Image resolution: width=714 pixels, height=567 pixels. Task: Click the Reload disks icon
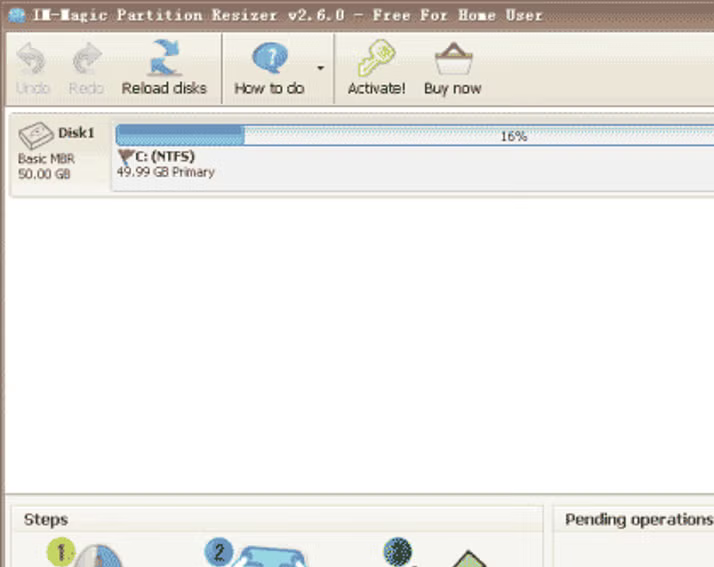165,58
